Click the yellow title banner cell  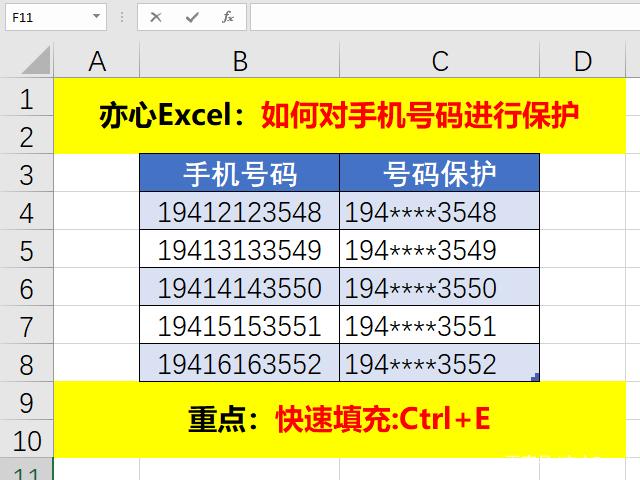(340, 116)
